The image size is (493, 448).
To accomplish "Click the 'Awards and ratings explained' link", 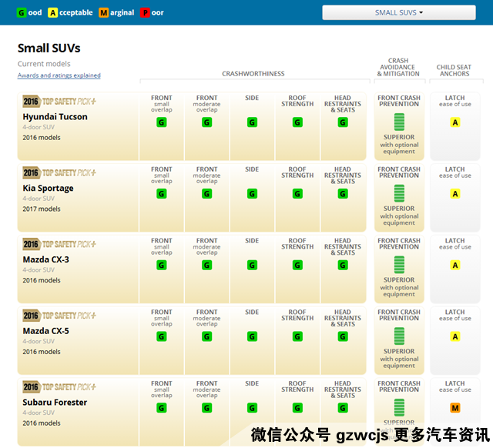I will [59, 75].
